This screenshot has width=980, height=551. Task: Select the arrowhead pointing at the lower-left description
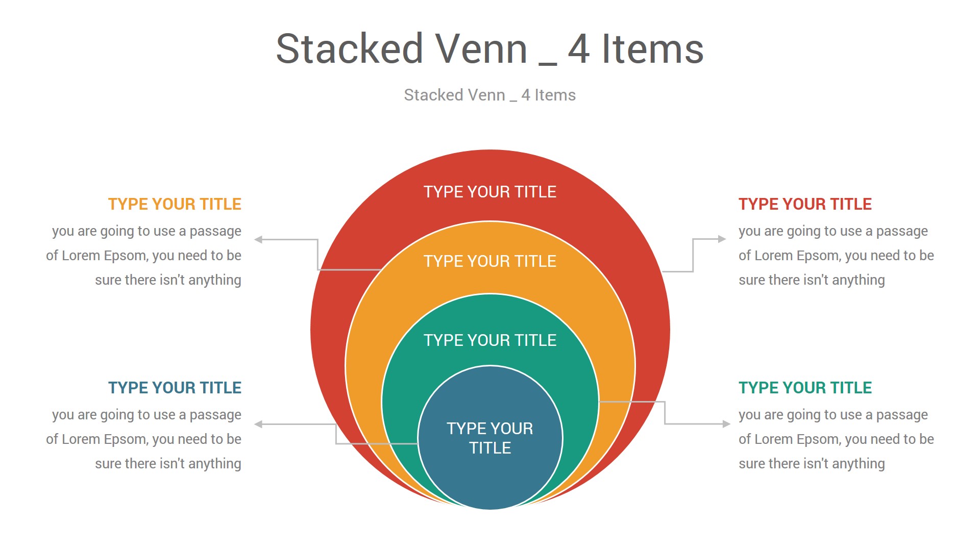pos(259,424)
